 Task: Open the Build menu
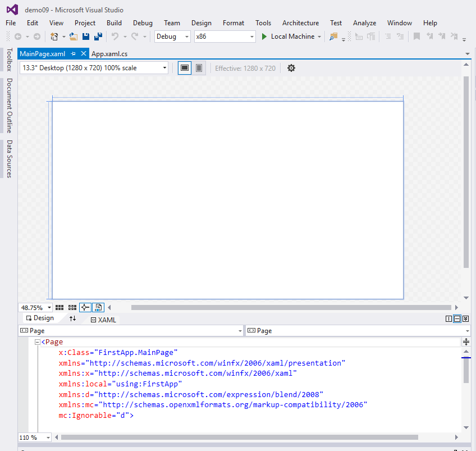coord(114,23)
